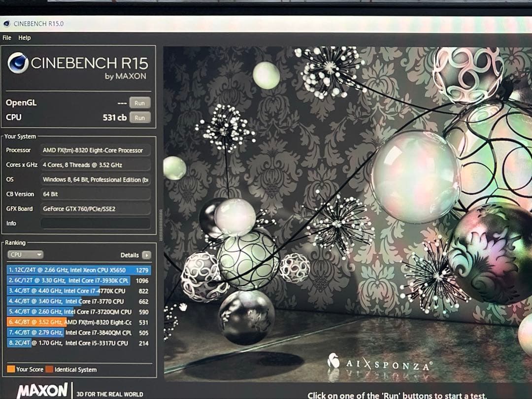Click the 531 cb CPU score value

(x=115, y=118)
